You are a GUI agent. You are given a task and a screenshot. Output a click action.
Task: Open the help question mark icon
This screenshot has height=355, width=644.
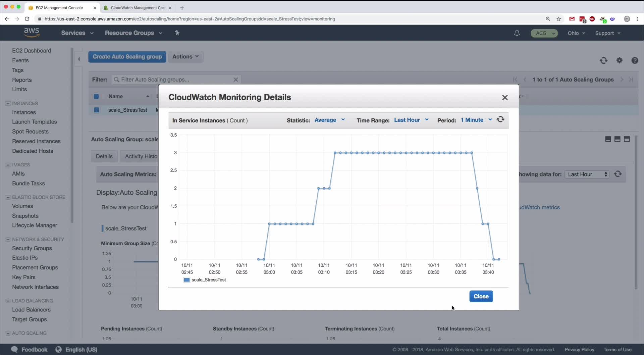click(x=635, y=60)
